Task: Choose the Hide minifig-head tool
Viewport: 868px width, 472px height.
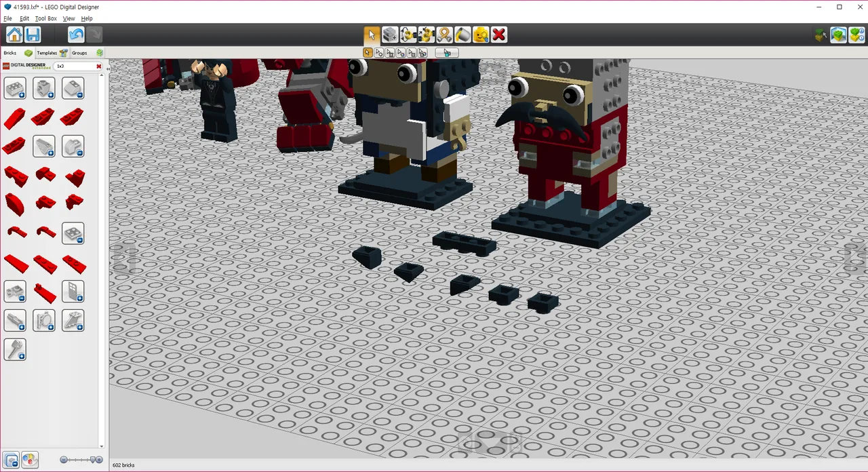Action: point(481,35)
